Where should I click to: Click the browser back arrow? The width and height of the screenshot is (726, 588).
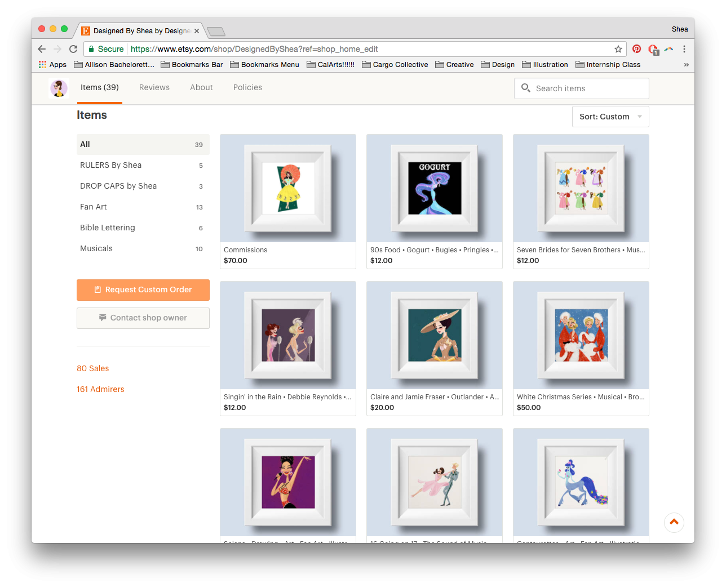(x=42, y=49)
